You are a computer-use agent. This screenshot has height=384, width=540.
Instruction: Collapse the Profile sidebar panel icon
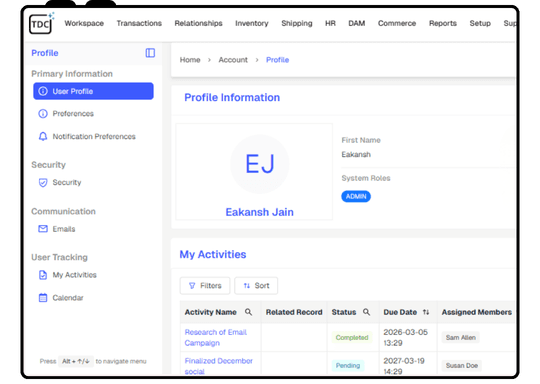pyautogui.click(x=150, y=53)
